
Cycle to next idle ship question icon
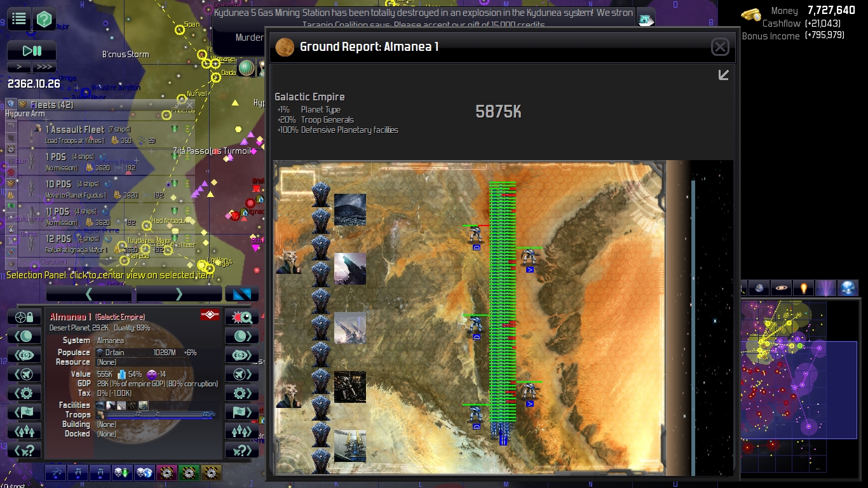pyautogui.click(x=242, y=450)
